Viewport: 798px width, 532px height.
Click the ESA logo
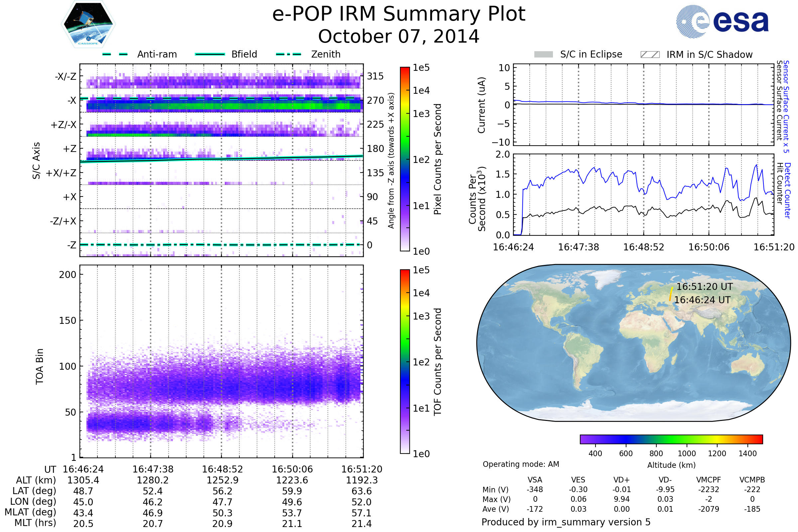click(x=722, y=22)
